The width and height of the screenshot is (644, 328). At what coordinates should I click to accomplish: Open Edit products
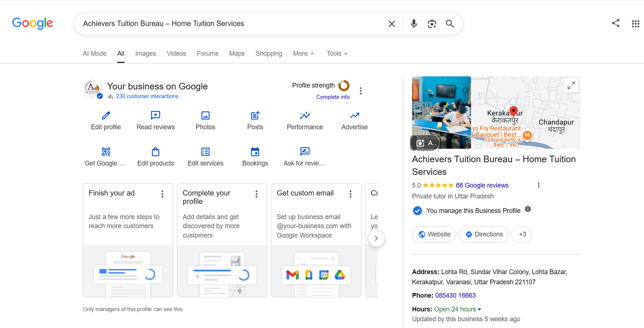155,157
